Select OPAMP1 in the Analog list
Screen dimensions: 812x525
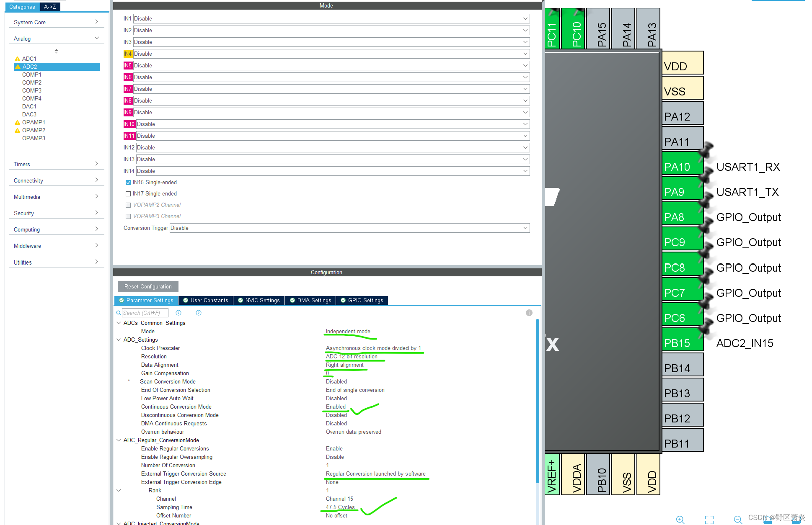coord(34,122)
